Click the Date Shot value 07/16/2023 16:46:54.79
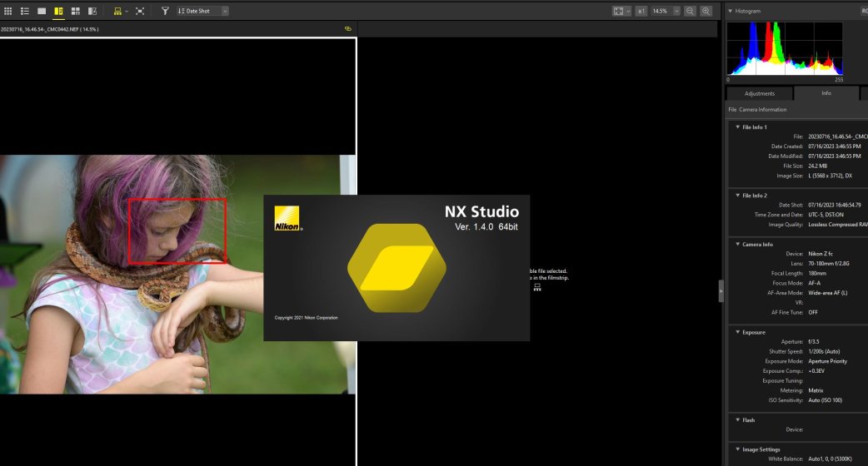 click(834, 205)
